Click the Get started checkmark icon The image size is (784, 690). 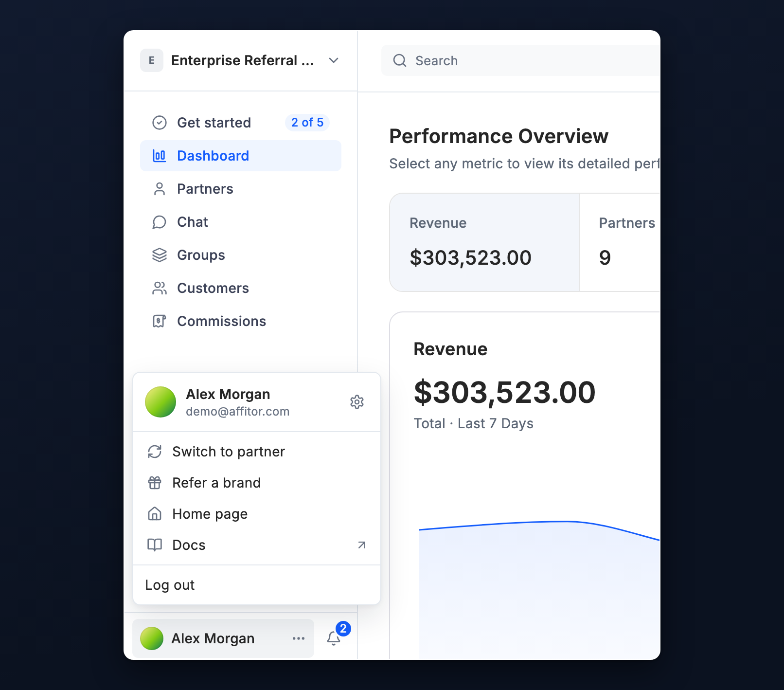tap(160, 123)
